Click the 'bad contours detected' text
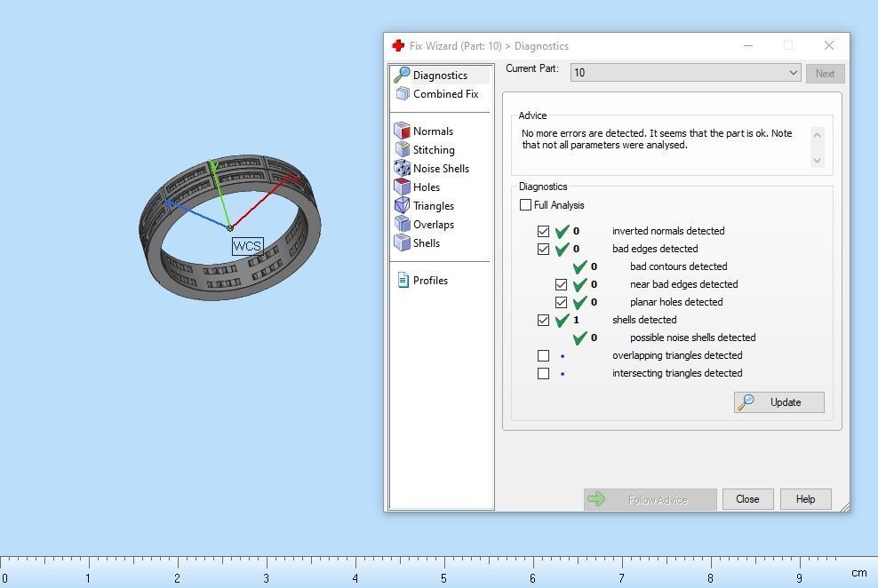The image size is (878, 588). click(x=679, y=266)
